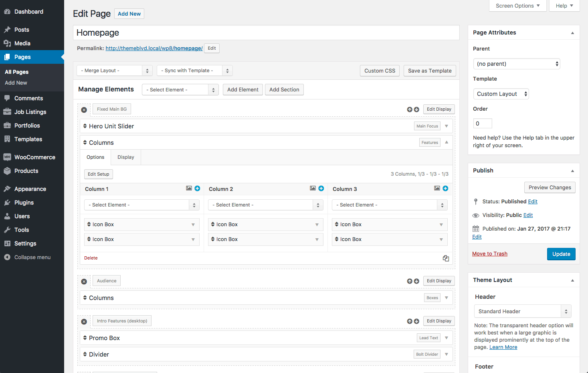Open Merge Layout dropdown
This screenshot has width=588, height=373.
[115, 71]
